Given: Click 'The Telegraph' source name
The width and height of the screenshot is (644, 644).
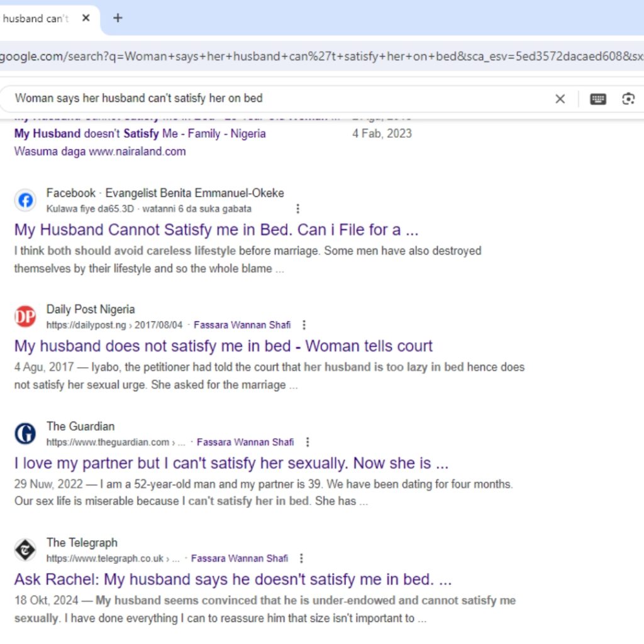Looking at the screenshot, I should 82,542.
